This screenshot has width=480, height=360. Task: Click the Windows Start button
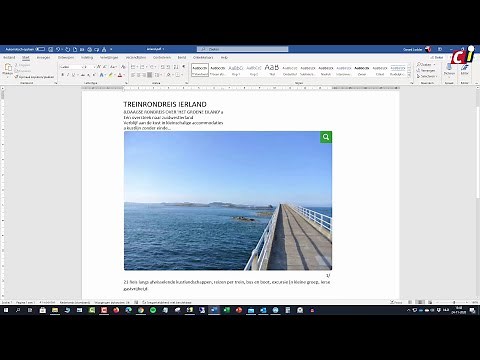6,310
